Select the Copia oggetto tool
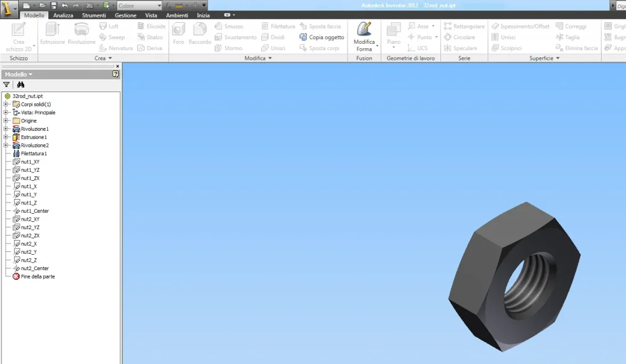The width and height of the screenshot is (626, 364). [322, 37]
